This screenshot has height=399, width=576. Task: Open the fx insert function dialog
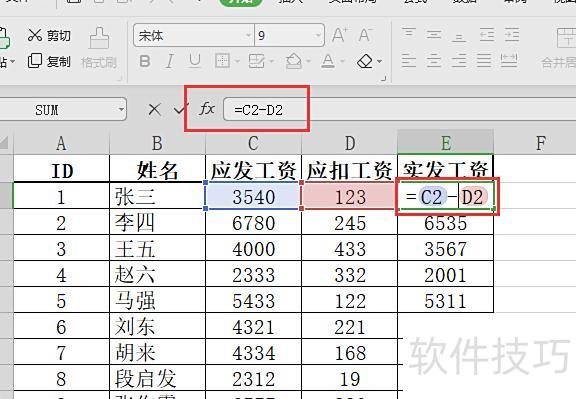pos(207,109)
